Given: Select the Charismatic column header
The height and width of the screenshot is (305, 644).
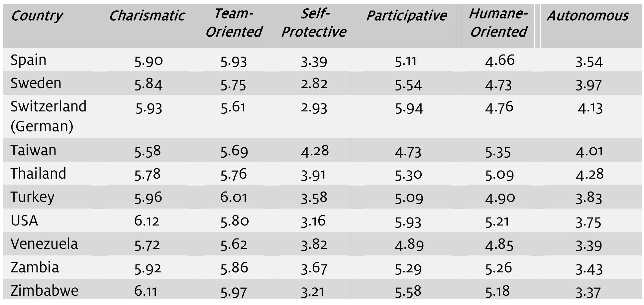Looking at the screenshot, I should click(147, 16).
